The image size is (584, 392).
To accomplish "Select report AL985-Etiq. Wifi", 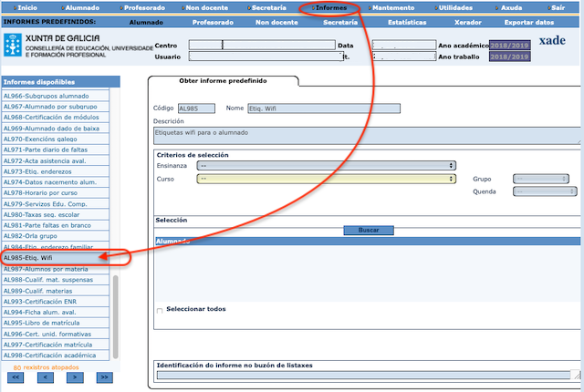I will point(56,258).
